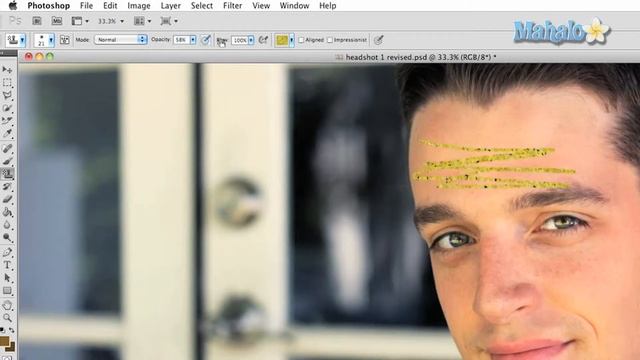Select the Type tool
This screenshot has width=640, height=360.
click(7, 265)
